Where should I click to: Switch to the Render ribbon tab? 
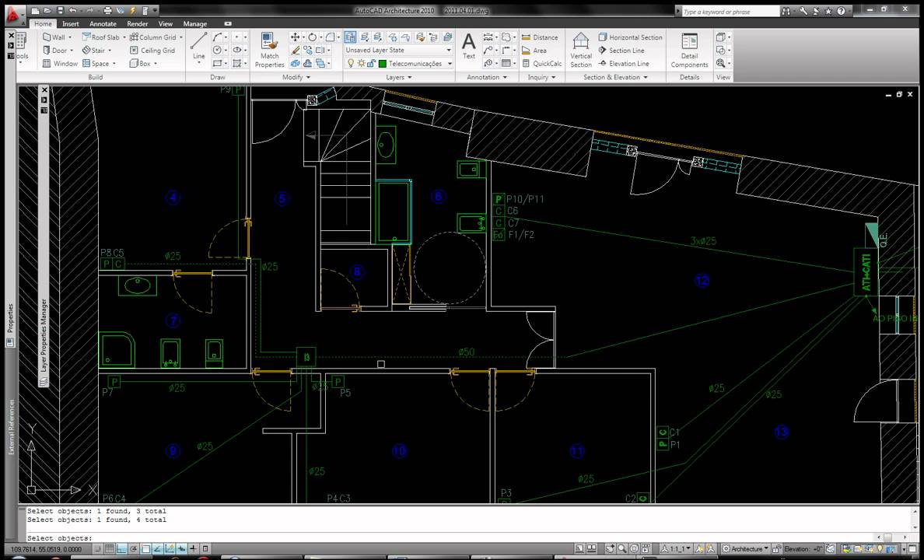click(x=138, y=23)
